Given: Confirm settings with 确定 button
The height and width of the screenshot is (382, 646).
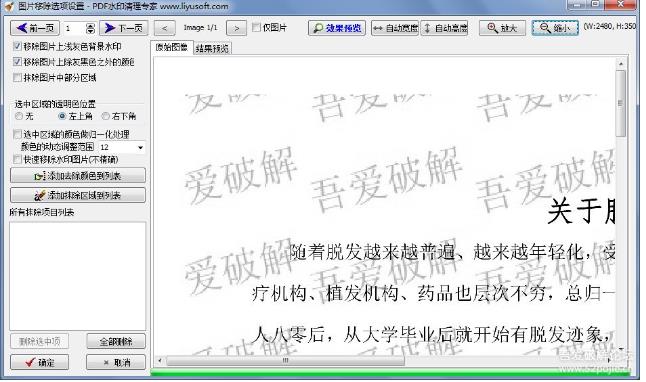Looking at the screenshot, I should coord(40,362).
